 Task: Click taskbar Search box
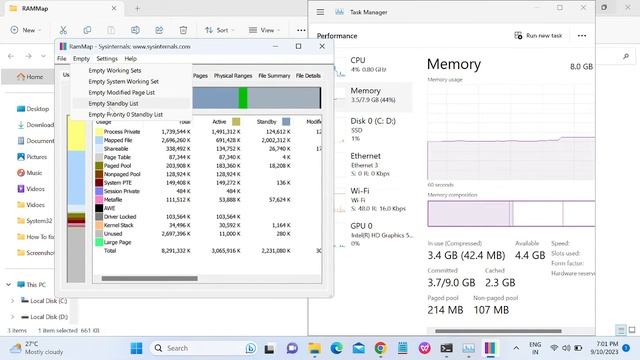click(204, 348)
